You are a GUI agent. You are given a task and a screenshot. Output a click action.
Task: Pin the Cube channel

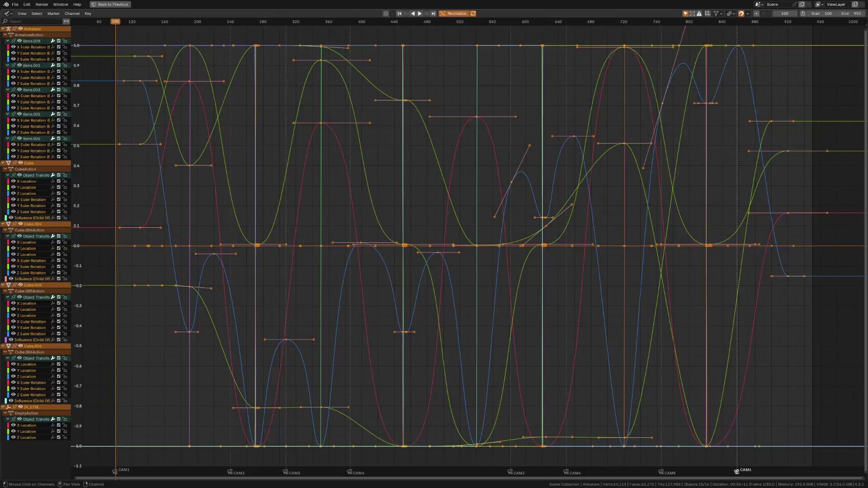pyautogui.click(x=14, y=163)
